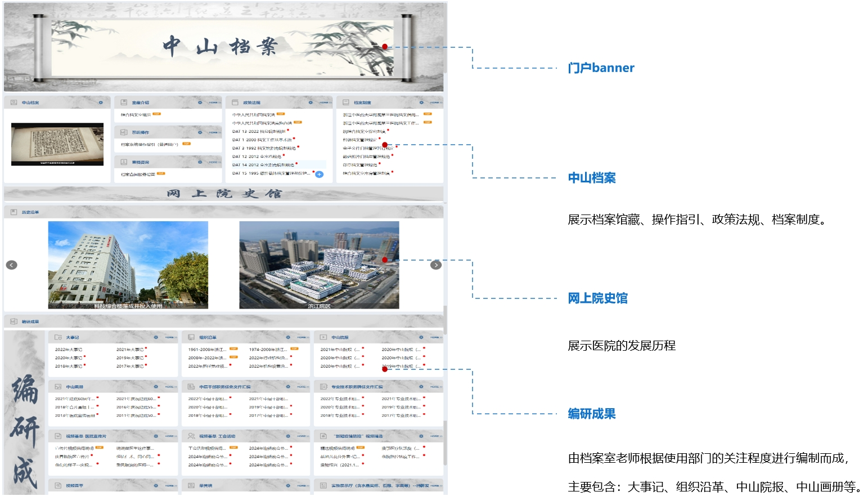Open the 组织沿革 panel gear settings

click(x=288, y=337)
